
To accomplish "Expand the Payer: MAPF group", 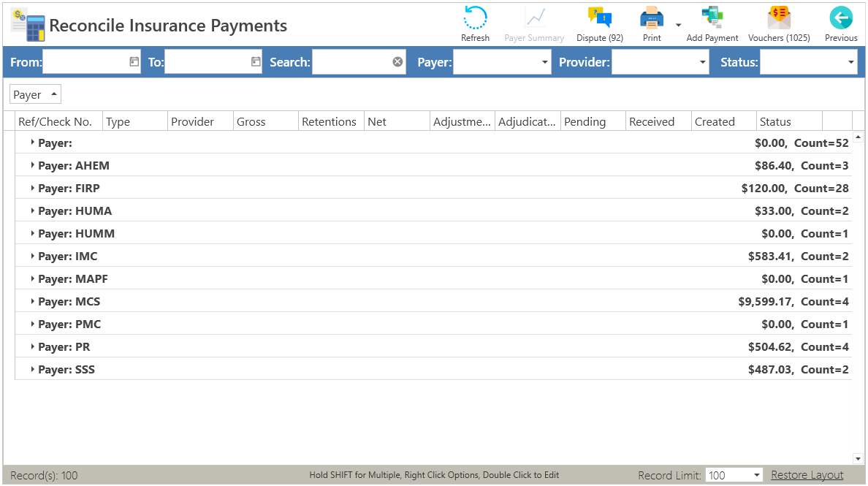I will point(32,278).
